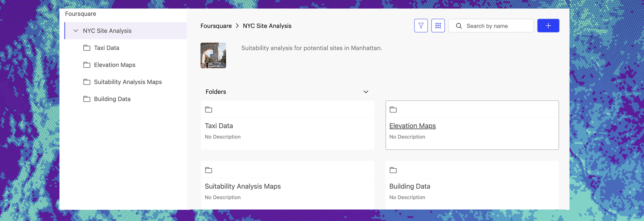Open the Building Data card title
The width and height of the screenshot is (644, 221).
410,186
